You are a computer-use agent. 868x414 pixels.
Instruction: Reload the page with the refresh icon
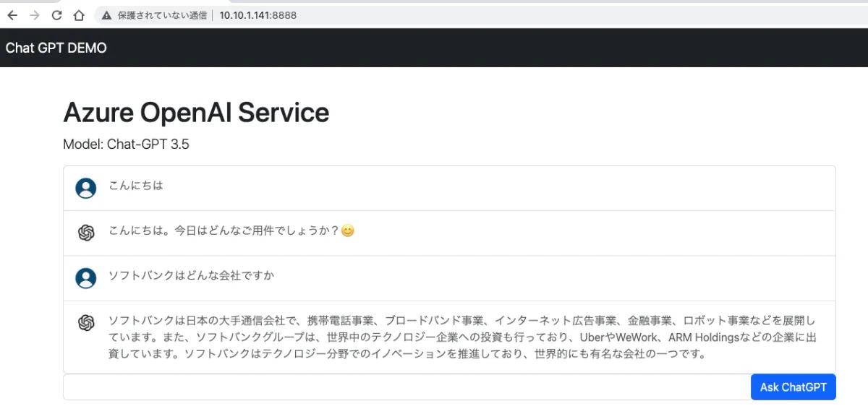coord(56,14)
